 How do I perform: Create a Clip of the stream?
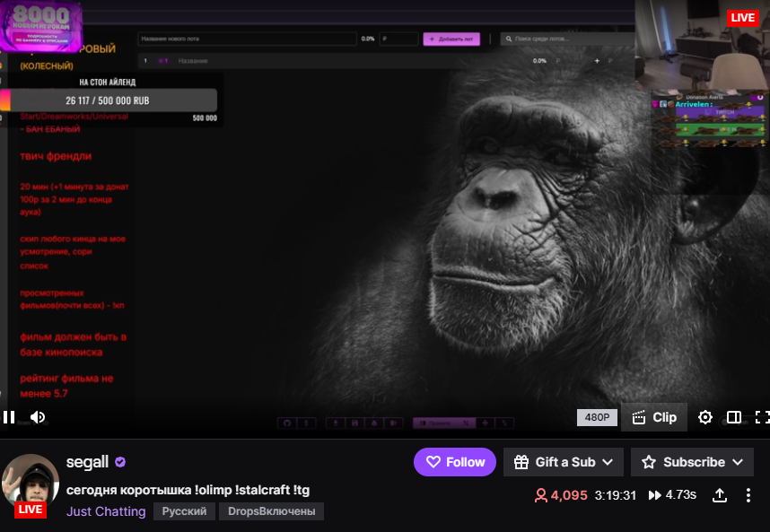[x=654, y=417]
